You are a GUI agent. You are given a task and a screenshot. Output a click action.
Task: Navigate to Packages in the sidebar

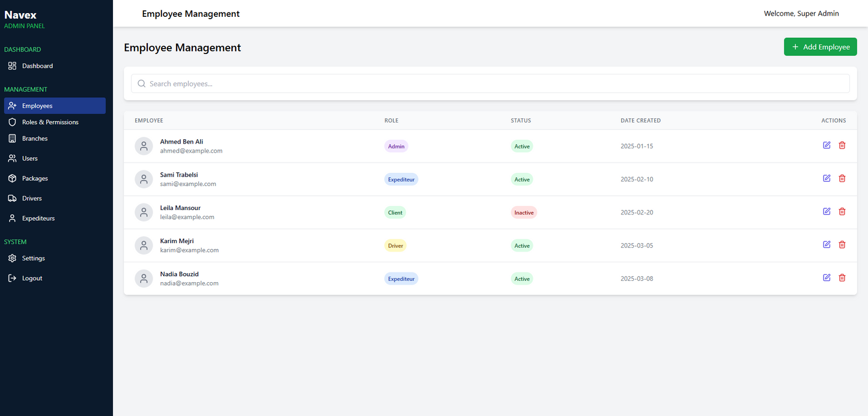coord(35,178)
